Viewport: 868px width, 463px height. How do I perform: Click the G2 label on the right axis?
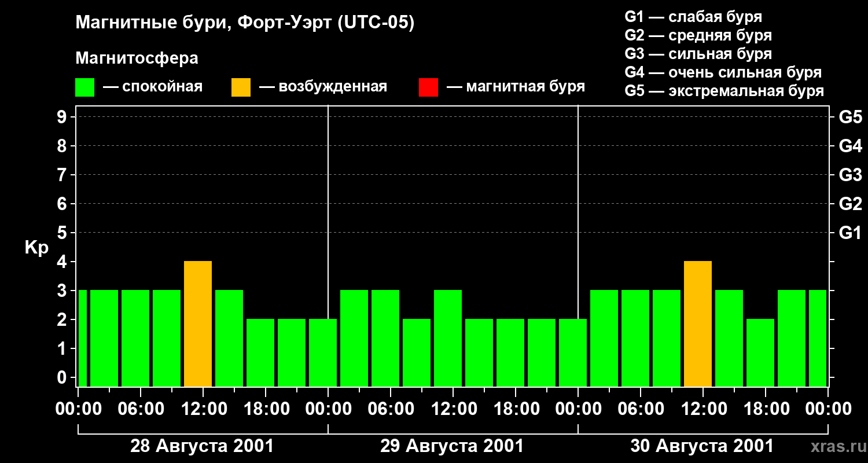coord(851,204)
